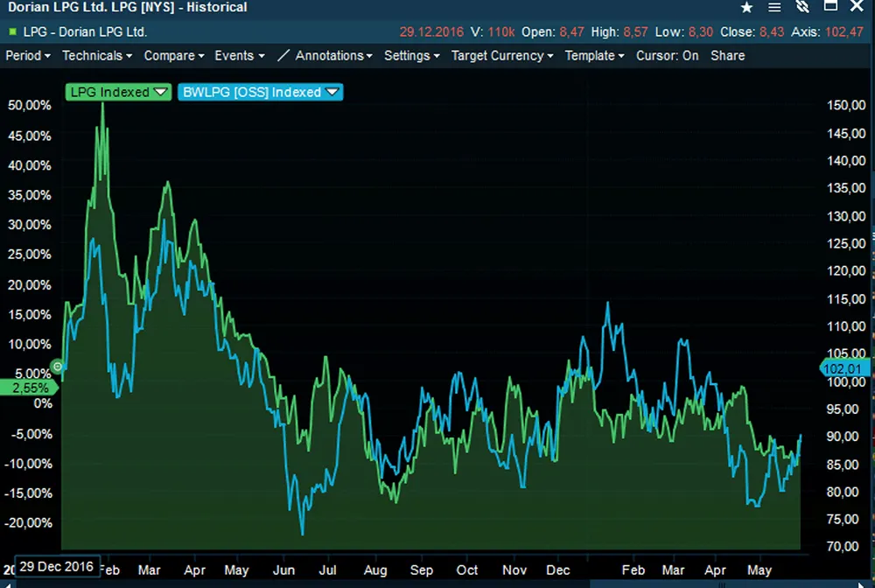Open the Technicals menu
Screen dimensions: 875x588
[97, 55]
